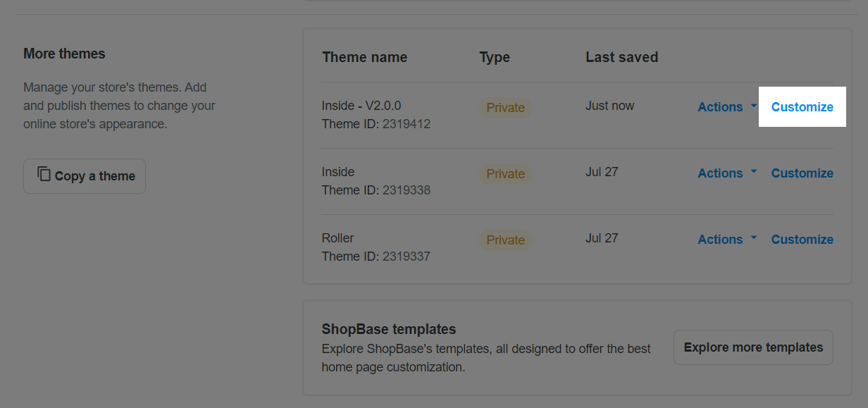Click Customize for theme ID 2319338

tap(802, 173)
